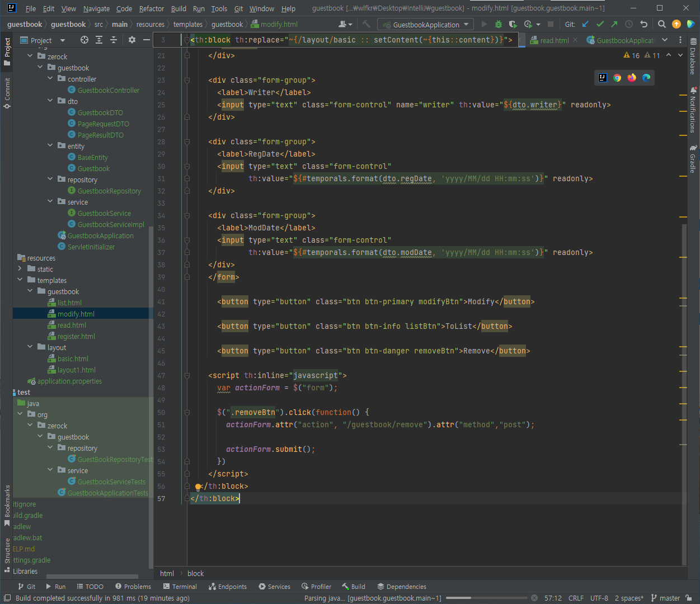Click master branch in status bar

[665, 598]
